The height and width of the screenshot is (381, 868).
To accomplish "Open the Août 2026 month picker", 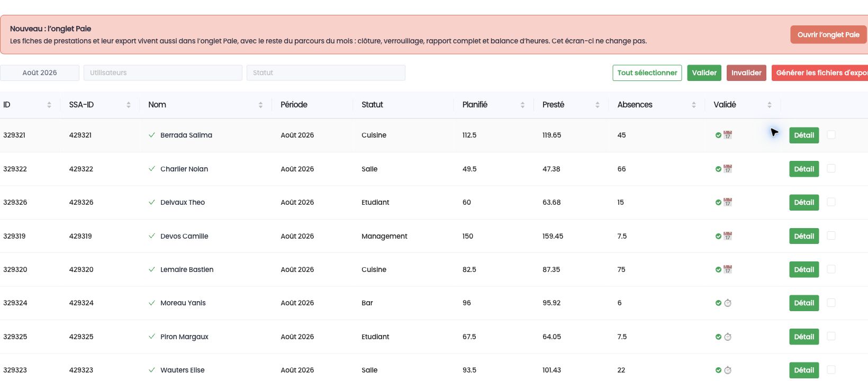I will [x=40, y=72].
